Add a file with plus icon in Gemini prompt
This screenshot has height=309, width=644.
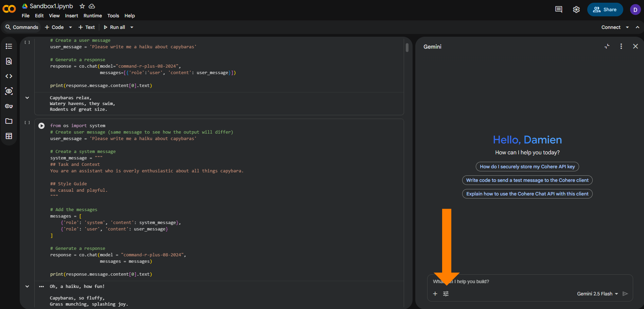(435, 294)
